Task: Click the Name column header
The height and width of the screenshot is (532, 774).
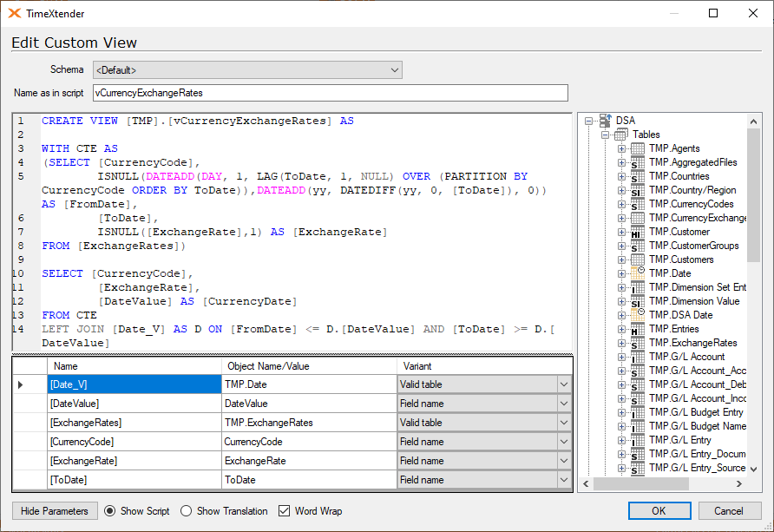Action: pyautogui.click(x=134, y=366)
